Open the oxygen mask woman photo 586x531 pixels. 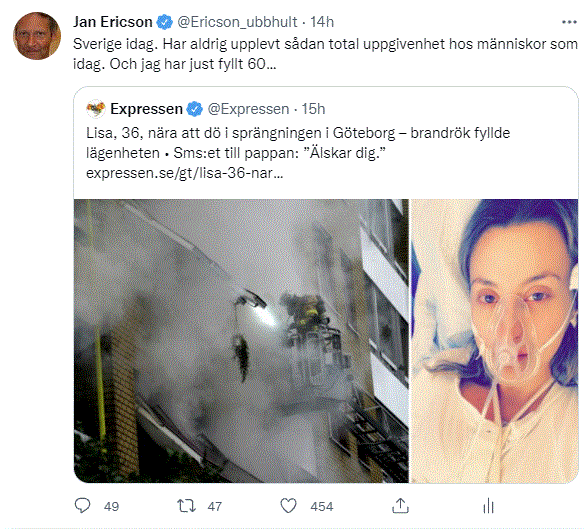pyautogui.click(x=494, y=341)
